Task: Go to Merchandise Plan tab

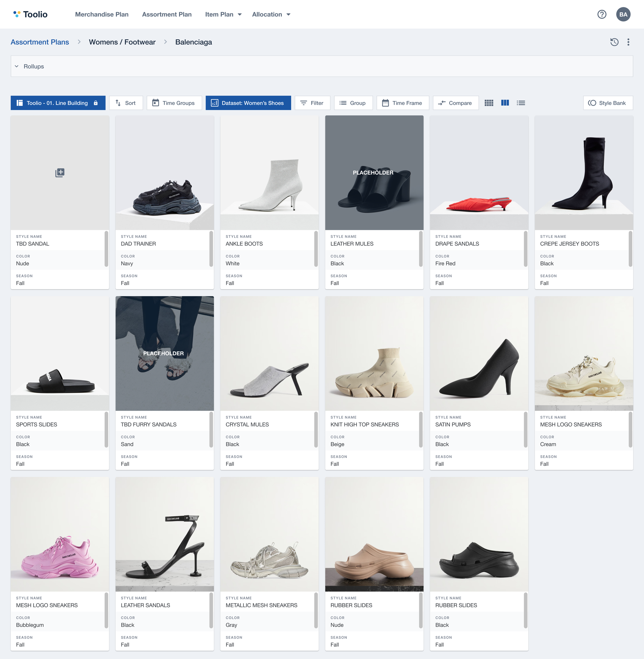Action: [102, 14]
